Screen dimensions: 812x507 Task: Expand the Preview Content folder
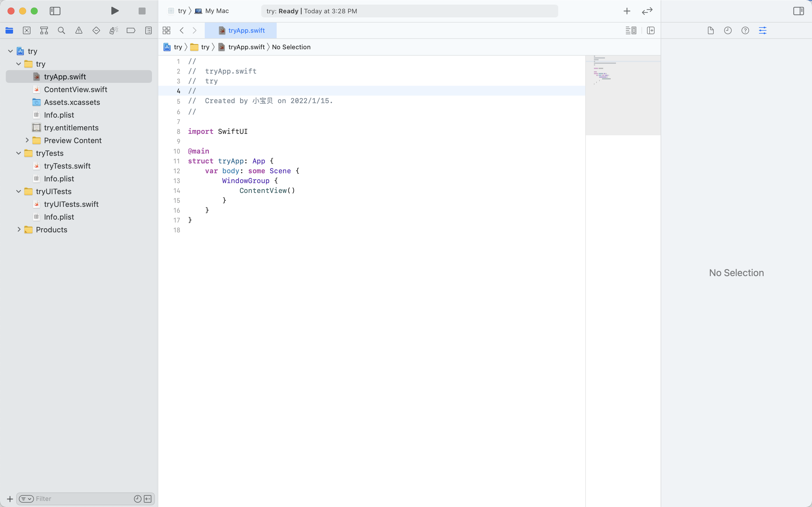(x=27, y=141)
